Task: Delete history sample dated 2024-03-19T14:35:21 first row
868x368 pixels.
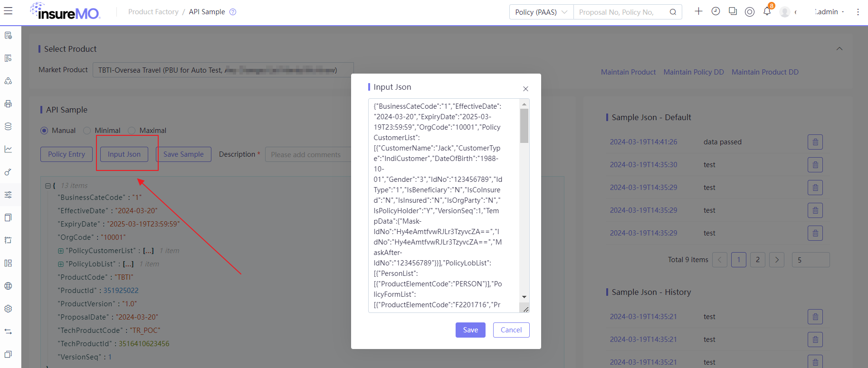Action: [x=815, y=317]
